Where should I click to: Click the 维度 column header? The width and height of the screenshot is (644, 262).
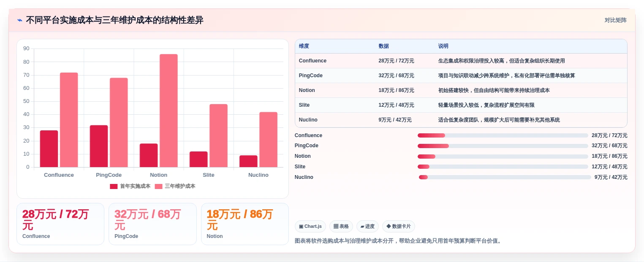pyautogui.click(x=304, y=46)
